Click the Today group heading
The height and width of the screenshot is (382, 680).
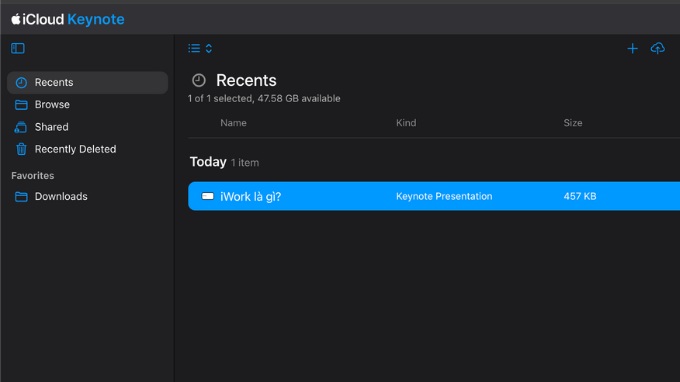tap(208, 162)
